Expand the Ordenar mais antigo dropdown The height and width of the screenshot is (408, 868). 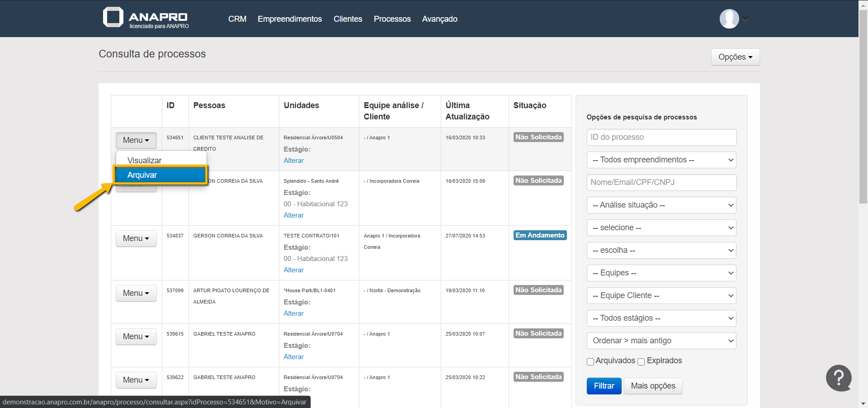pos(661,341)
